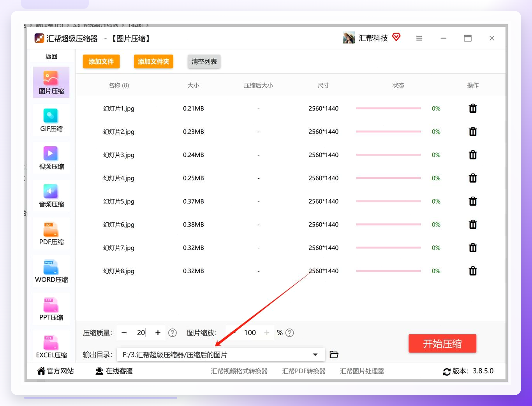Select 视频压缩 in the sidebar
This screenshot has height=406, width=532.
click(51, 158)
